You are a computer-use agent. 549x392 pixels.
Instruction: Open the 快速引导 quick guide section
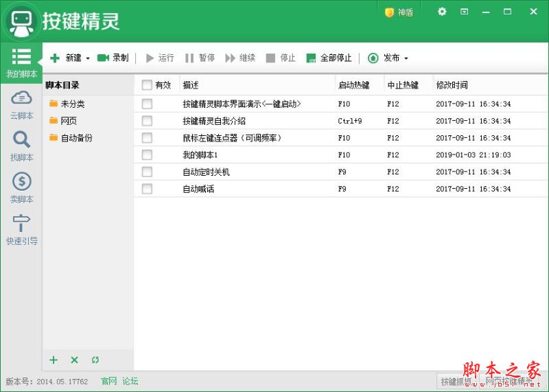(21, 230)
